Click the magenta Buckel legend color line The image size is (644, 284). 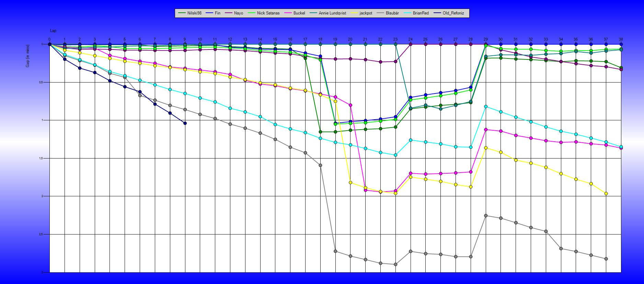click(x=288, y=13)
